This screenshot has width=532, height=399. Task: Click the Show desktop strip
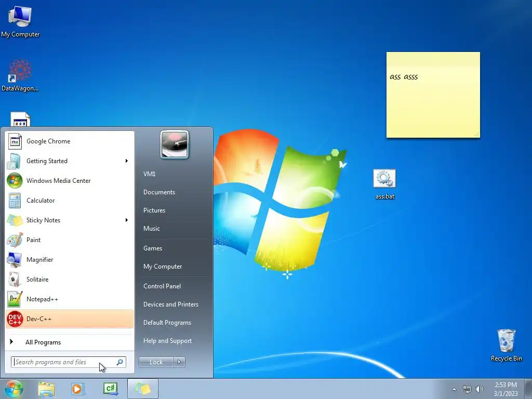(x=528, y=389)
